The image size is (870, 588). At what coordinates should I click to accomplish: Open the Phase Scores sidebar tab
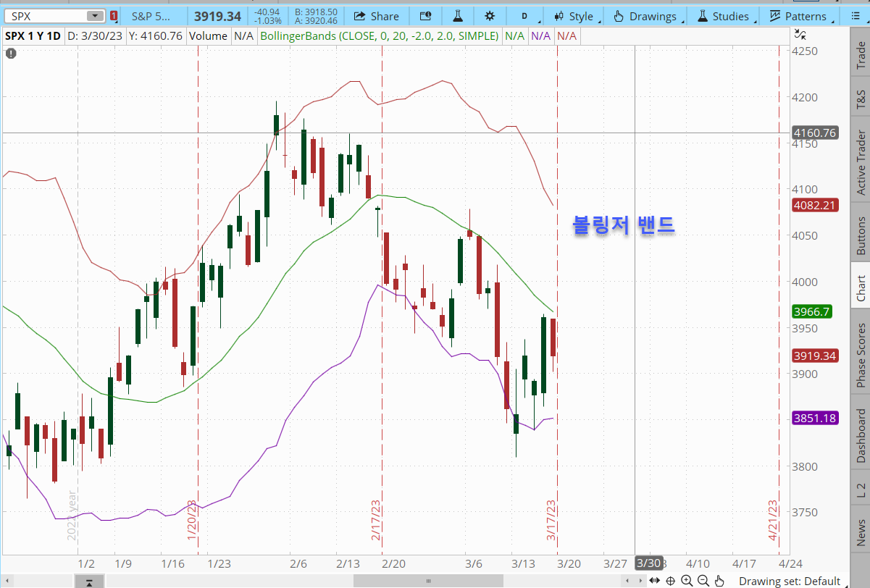tap(861, 355)
